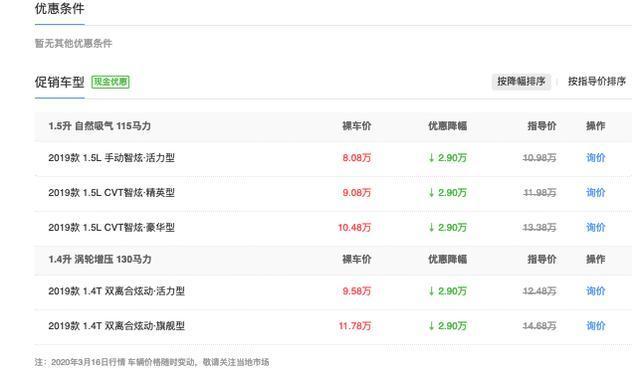Click the 2020年3月16日行情 footnote
The height and width of the screenshot is (374, 640).
(152, 362)
